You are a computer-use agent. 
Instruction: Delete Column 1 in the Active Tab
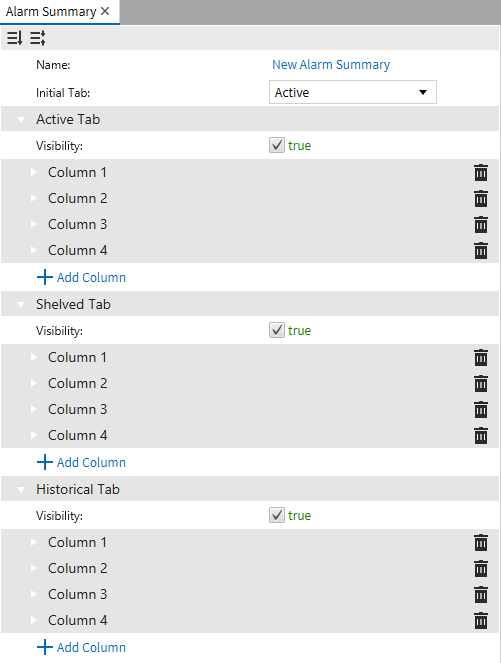[481, 173]
